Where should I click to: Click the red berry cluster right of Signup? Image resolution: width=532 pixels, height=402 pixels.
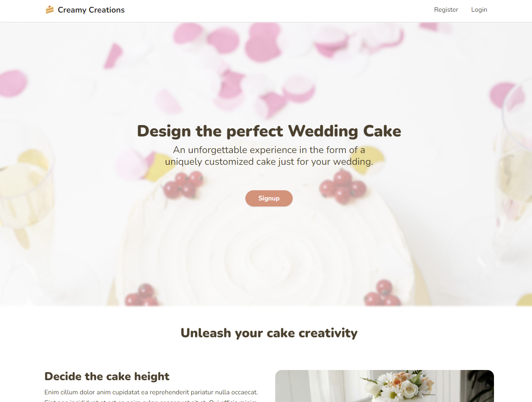click(x=343, y=187)
